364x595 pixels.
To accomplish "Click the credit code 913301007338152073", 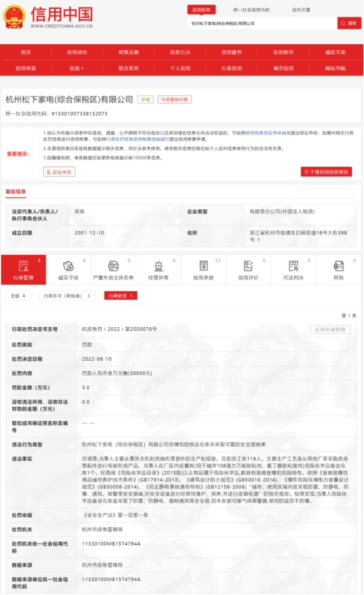I will [x=79, y=113].
